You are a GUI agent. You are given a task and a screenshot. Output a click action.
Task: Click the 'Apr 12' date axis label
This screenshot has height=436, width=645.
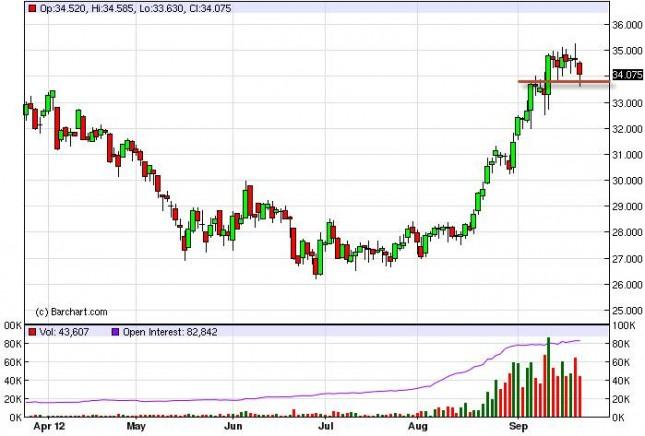(x=49, y=426)
